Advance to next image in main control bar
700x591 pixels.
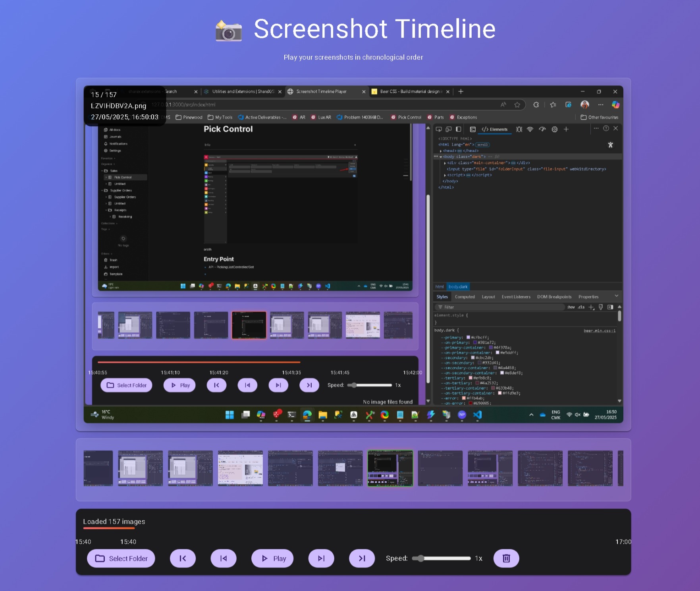(321, 558)
